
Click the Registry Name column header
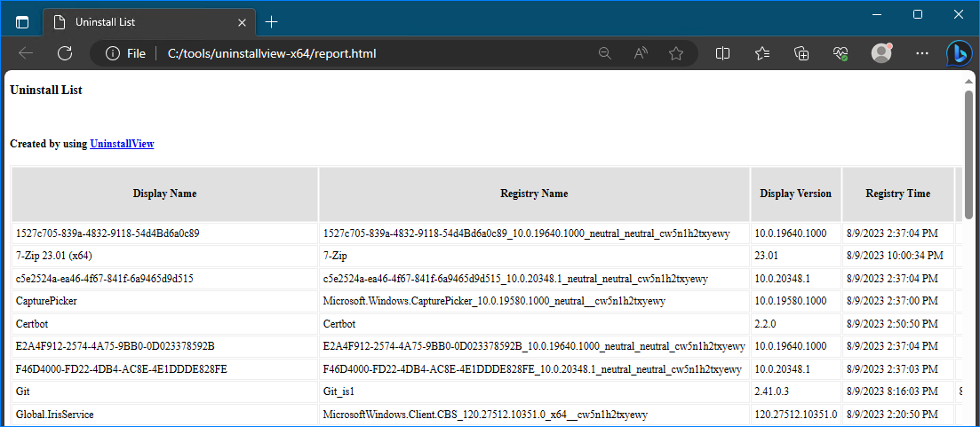(534, 194)
